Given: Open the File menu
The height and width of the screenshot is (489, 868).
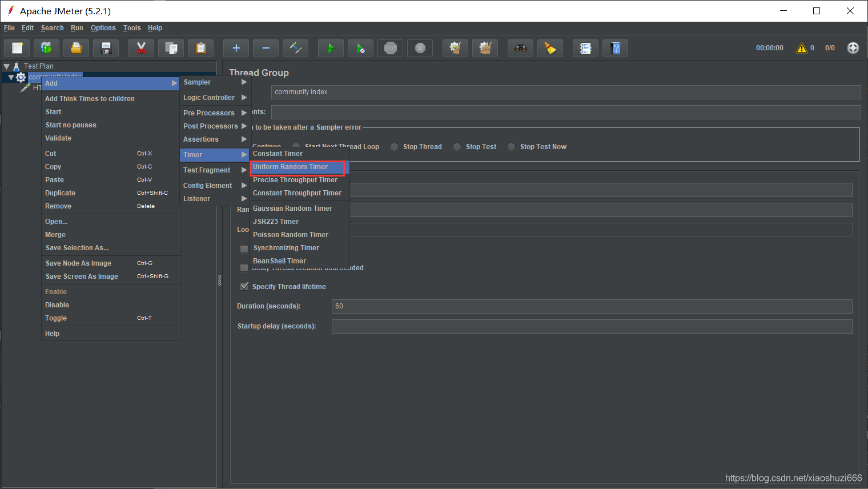Looking at the screenshot, I should coord(9,28).
